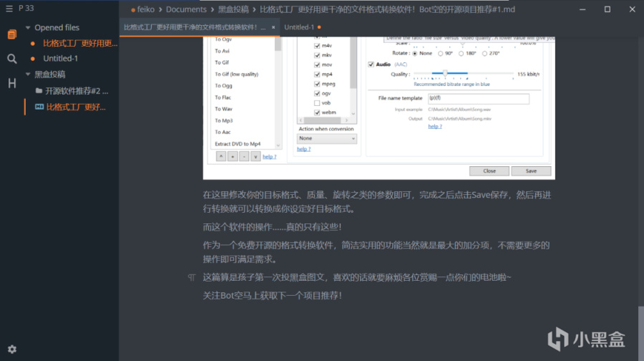Open the hamburger menu at top left
The width and height of the screenshot is (644, 361).
click(x=9, y=8)
